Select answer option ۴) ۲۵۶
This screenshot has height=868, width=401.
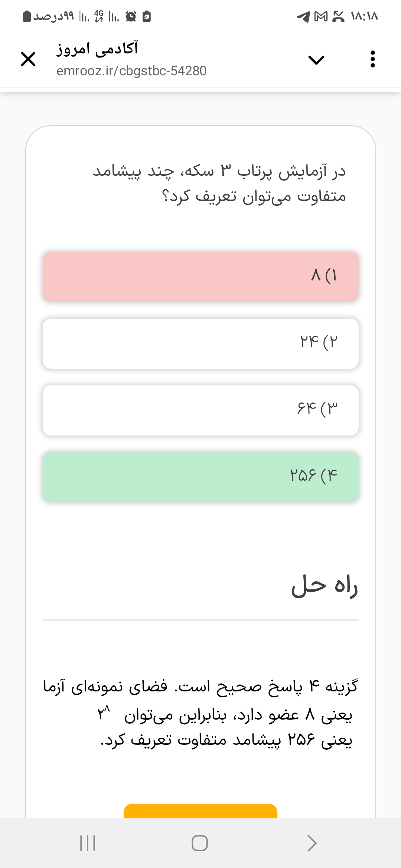coord(200,477)
